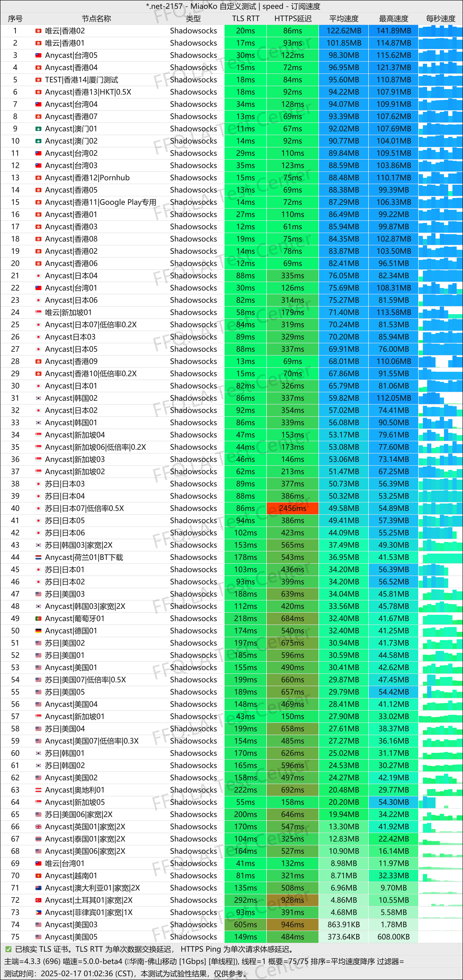
Task: Click the Vietnam flag beside Anycast|越南01
Action: point(38,876)
